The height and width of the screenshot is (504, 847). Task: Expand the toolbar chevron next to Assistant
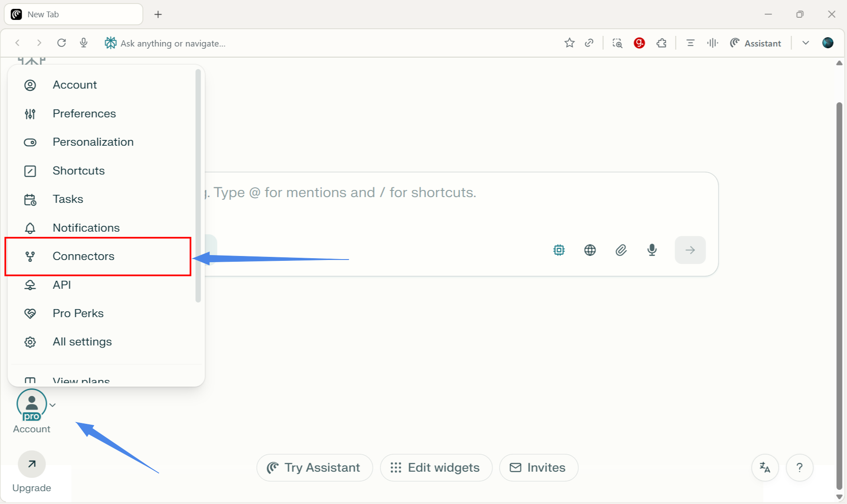805,43
